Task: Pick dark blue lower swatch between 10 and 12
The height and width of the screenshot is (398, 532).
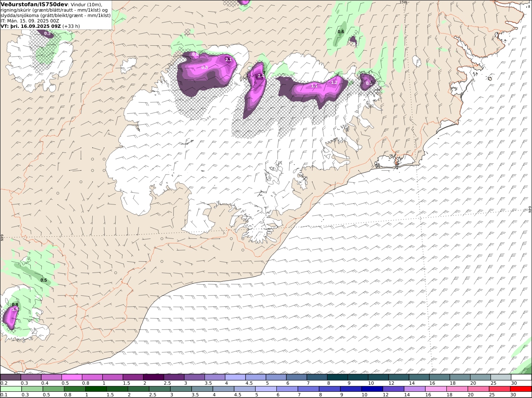Action: point(372,389)
